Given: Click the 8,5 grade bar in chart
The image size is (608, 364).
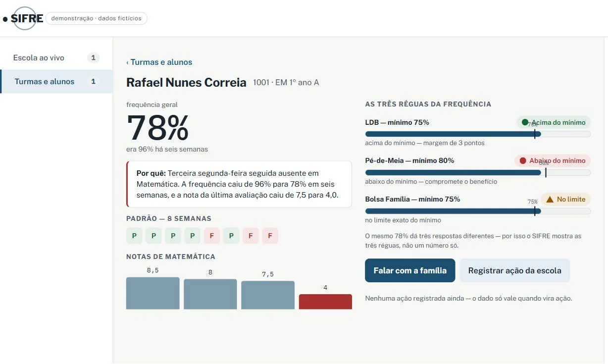Looking at the screenshot, I should pos(153,293).
